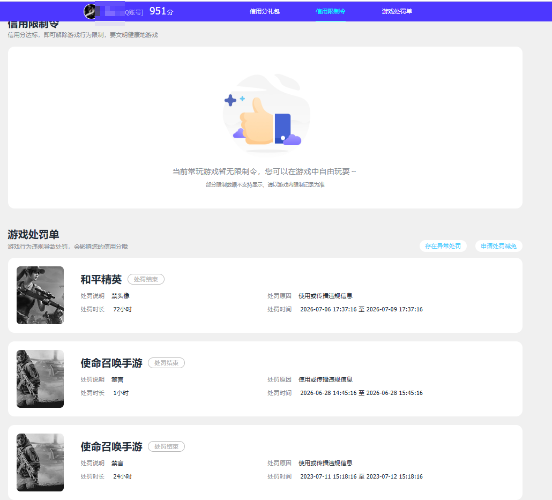The width and height of the screenshot is (552, 500).
Task: Click the 14:45:16 至 15:45:16 time range
Action: click(362, 393)
